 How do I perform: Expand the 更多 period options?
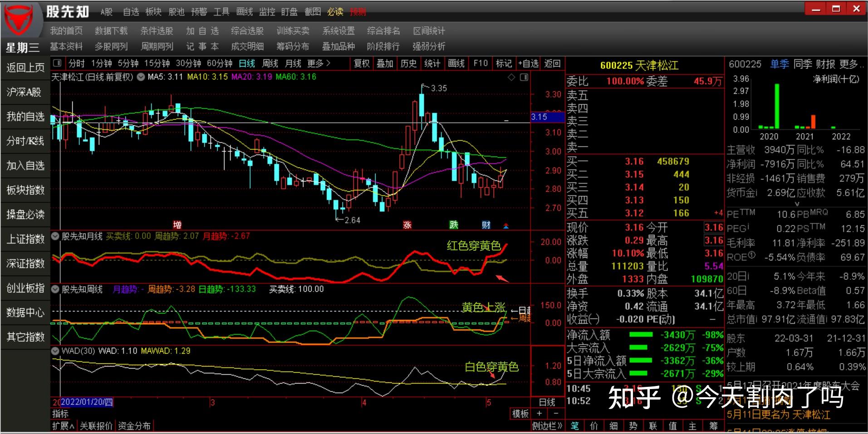tap(319, 63)
